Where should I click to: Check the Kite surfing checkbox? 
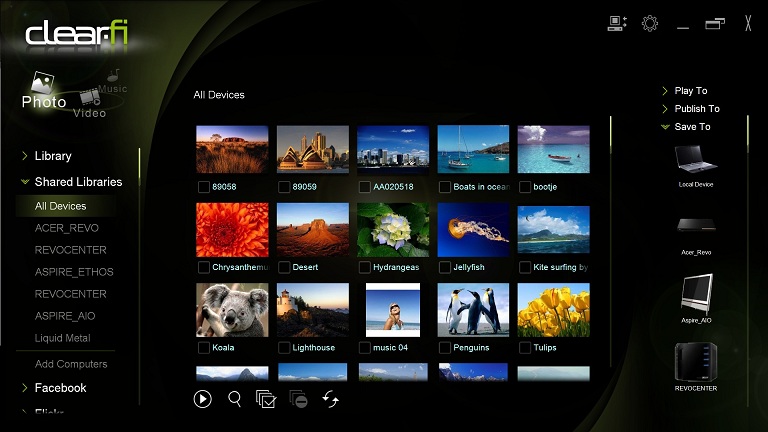click(525, 267)
